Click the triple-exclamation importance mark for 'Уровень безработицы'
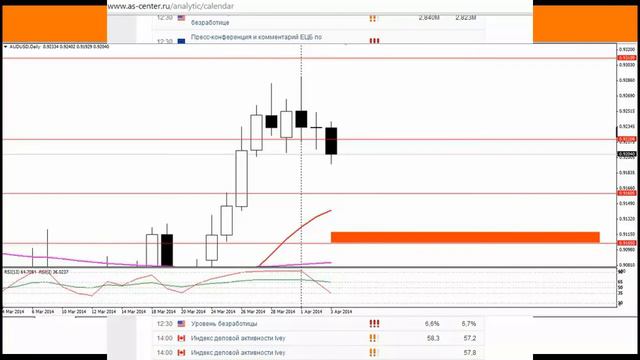640x360 pixels. pos(374,324)
